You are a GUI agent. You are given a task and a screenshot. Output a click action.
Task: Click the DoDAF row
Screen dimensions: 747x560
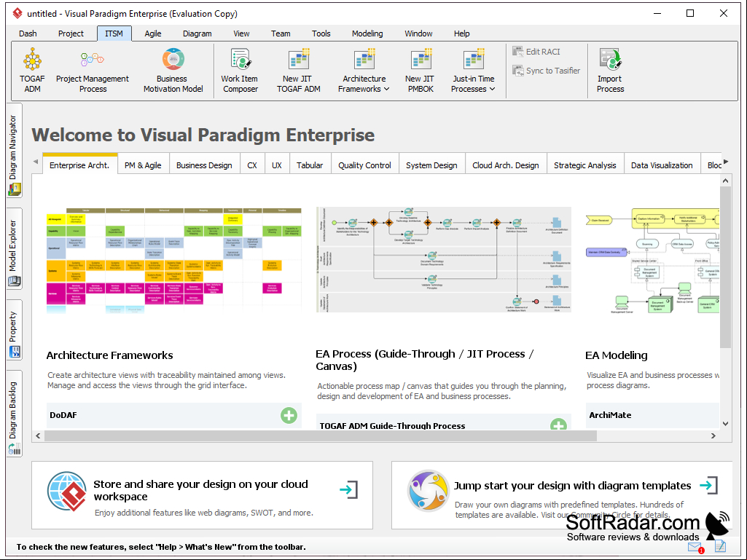point(174,415)
